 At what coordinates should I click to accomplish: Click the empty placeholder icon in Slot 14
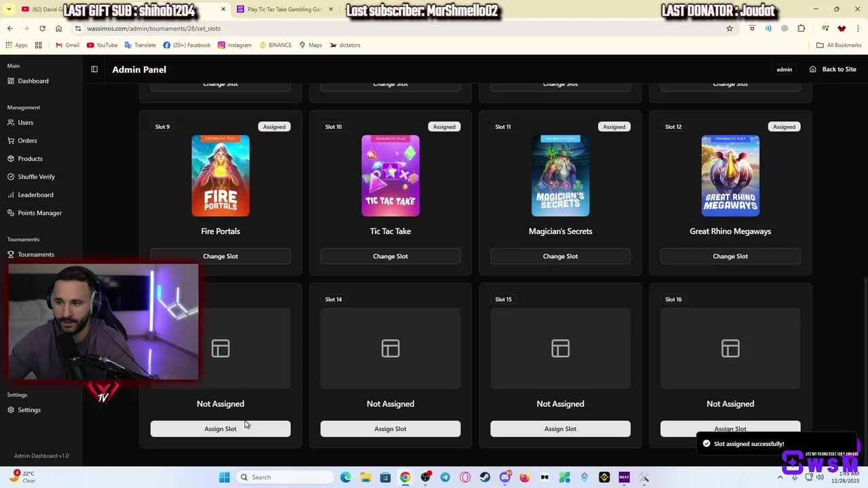pos(391,348)
